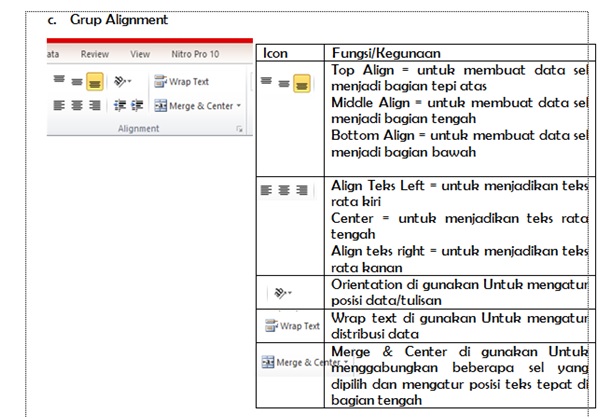Click the text "menjadi bagian tepi atas"
611x419 pixels.
pos(409,86)
